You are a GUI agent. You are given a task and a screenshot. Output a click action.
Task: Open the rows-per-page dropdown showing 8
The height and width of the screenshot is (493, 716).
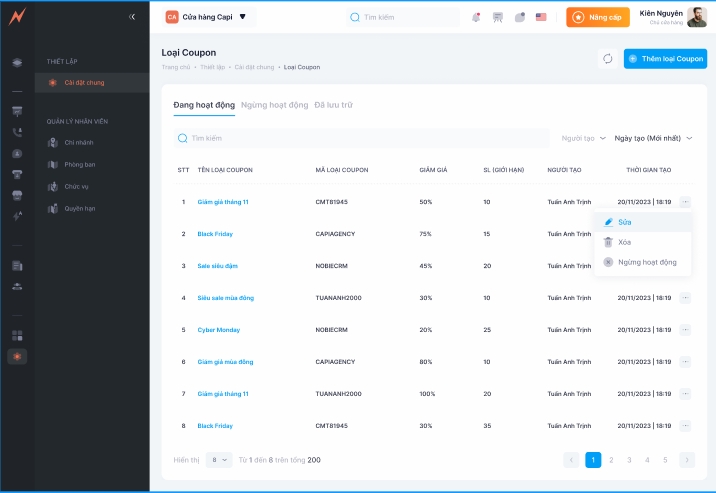pyautogui.click(x=219, y=460)
